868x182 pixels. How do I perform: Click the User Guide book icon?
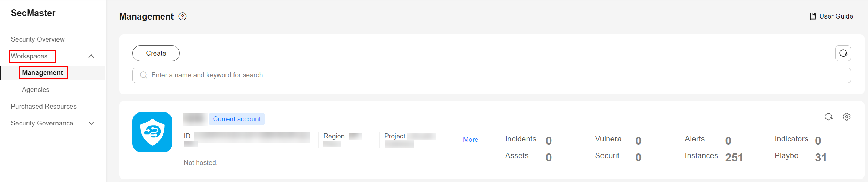813,16
